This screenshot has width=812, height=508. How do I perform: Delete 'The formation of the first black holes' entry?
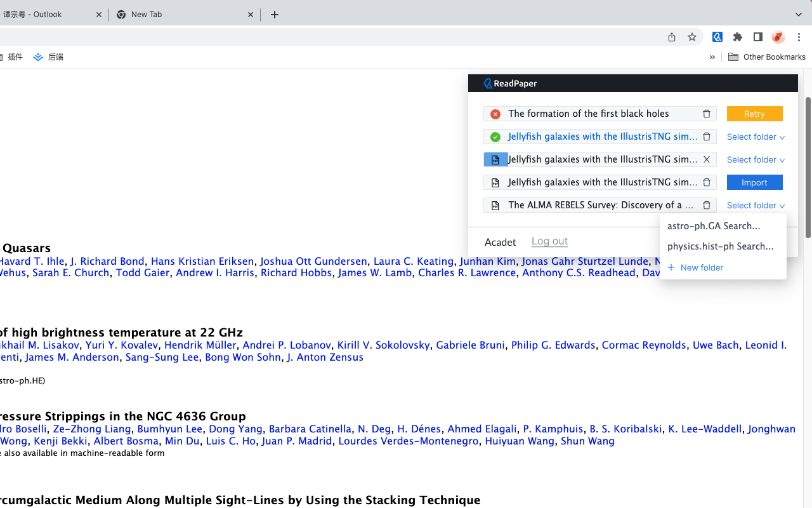tap(706, 113)
